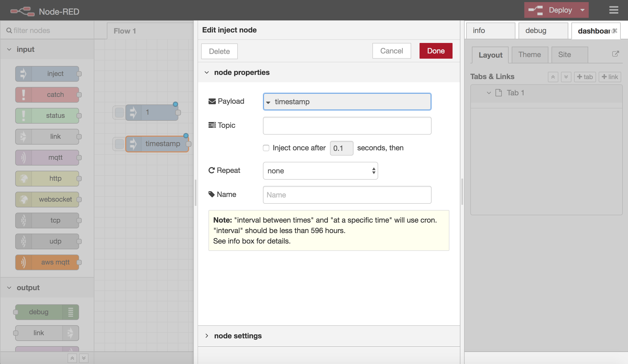Select the debug output node in the palette
This screenshot has width=628, height=364.
(x=47, y=312)
